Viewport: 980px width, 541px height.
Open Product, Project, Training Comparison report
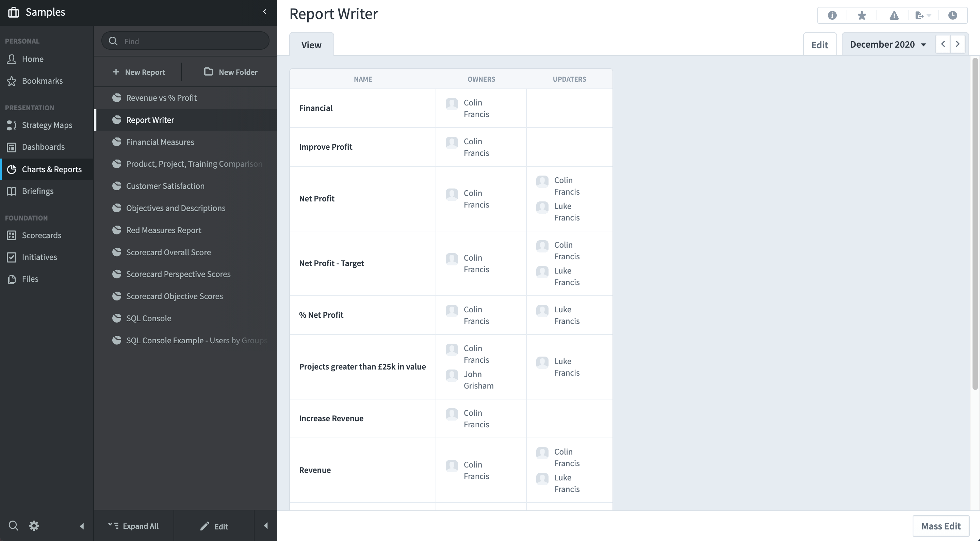click(x=186, y=164)
